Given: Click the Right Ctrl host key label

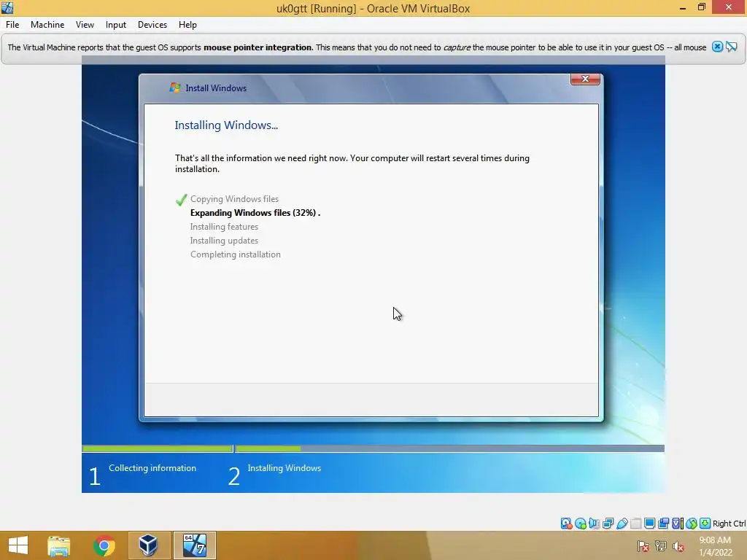Looking at the screenshot, I should click(x=729, y=524).
